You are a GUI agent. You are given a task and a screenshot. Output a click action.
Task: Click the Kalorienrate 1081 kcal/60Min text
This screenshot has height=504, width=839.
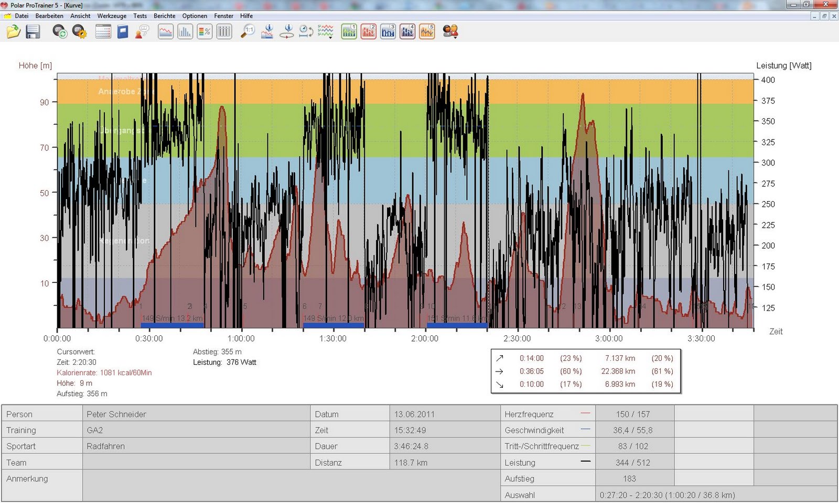click(104, 372)
